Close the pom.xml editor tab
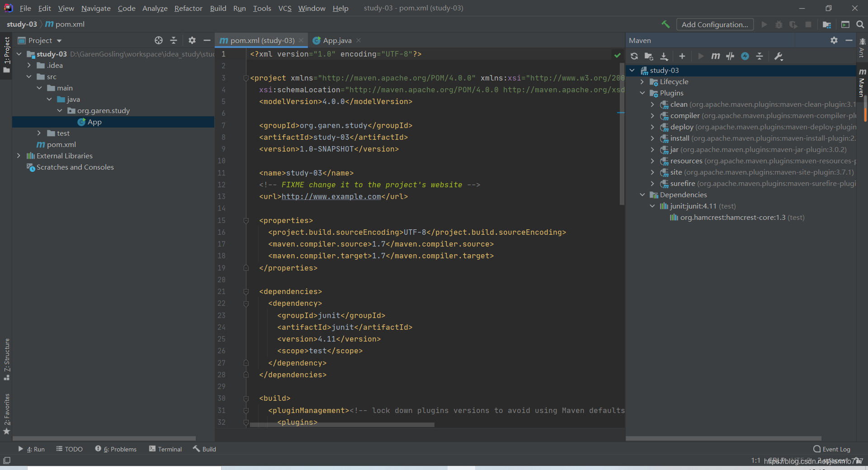The image size is (868, 470). click(x=301, y=40)
